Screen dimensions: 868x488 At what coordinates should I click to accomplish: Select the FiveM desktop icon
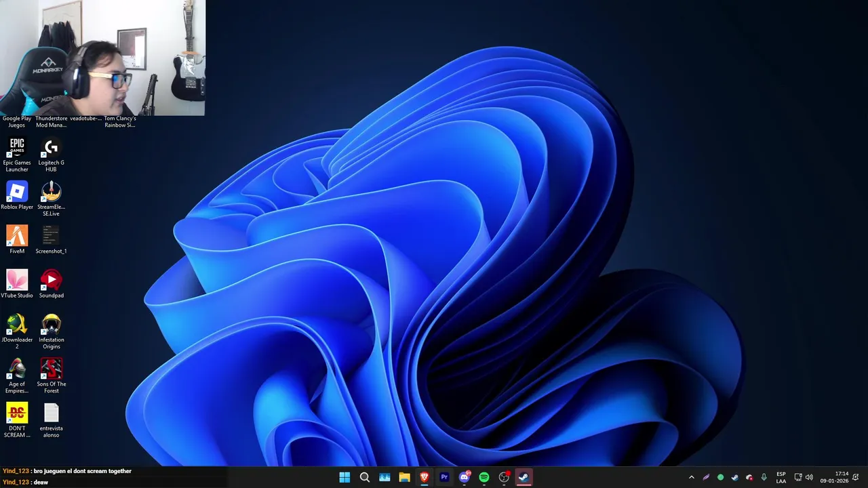pos(17,240)
